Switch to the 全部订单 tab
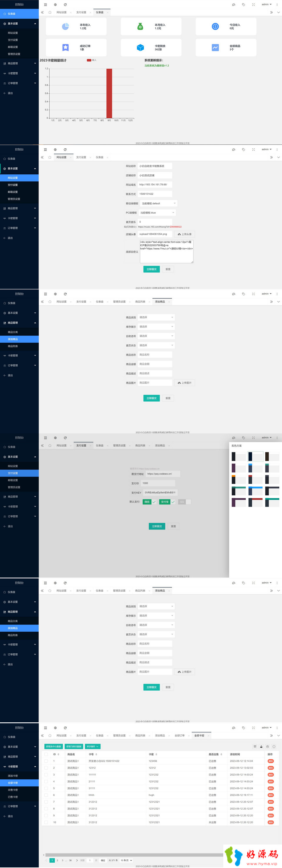Viewport: 282px width, 868px height. click(179, 736)
